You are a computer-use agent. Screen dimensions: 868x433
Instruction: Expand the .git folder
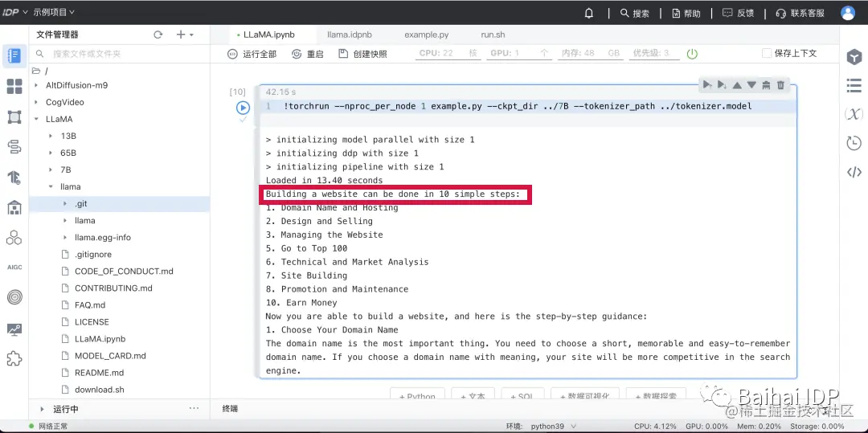(65, 204)
